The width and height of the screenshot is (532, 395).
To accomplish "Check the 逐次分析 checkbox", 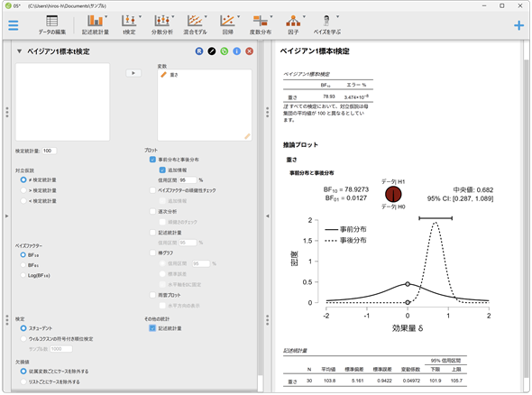I will click(x=152, y=211).
